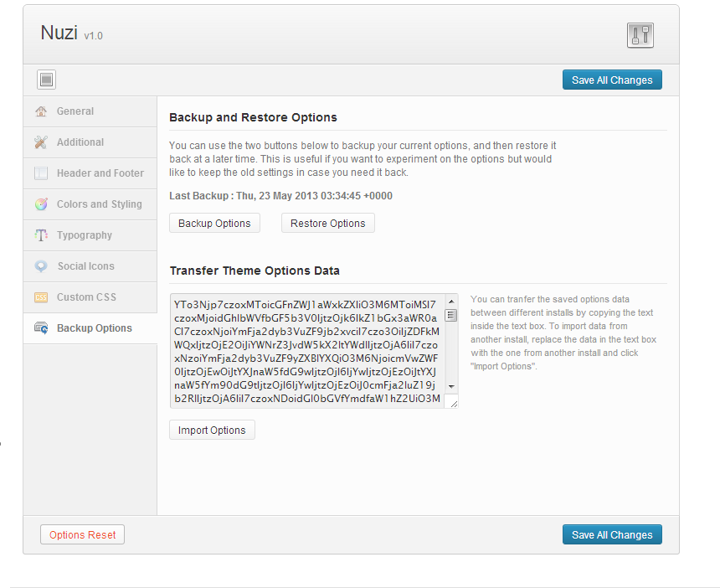Screen dimensions: 720x588
Task: Click the wrench icon beside Additional
Action: coord(43,142)
